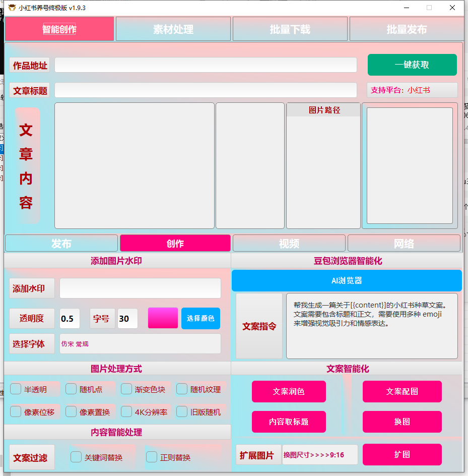Image resolution: width=468 pixels, height=476 pixels.
Task: Click the 支持平台: 小红书 label
Action: 412,90
